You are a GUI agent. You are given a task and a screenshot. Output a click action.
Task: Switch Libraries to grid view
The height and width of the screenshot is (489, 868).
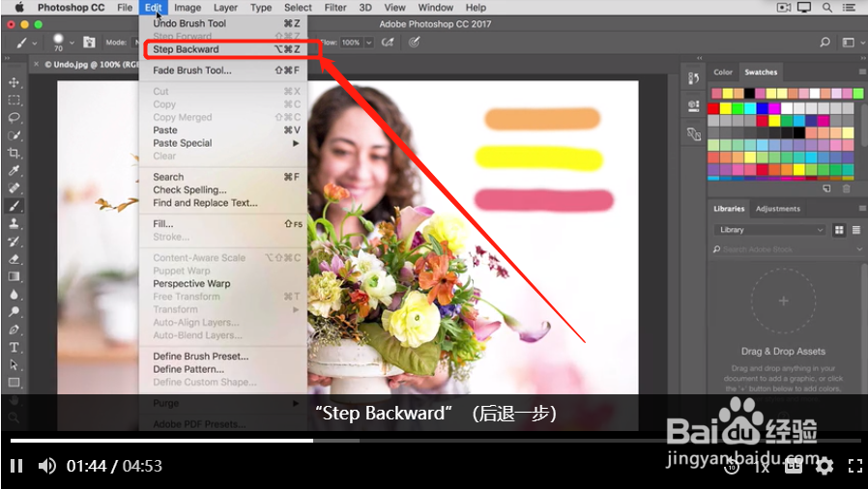click(839, 230)
